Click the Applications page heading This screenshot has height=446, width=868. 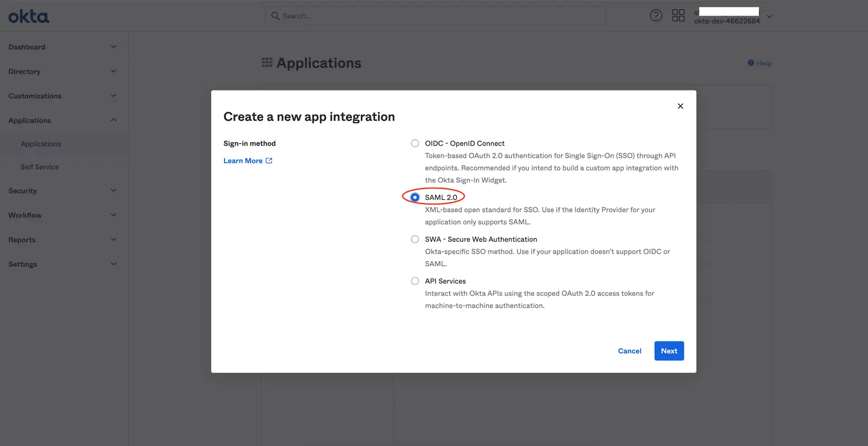[319, 63]
